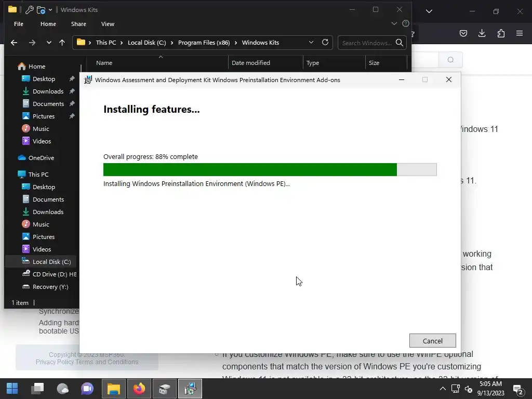The width and height of the screenshot is (532, 399).
Task: Click the overall installation progress bar
Action: (270, 170)
